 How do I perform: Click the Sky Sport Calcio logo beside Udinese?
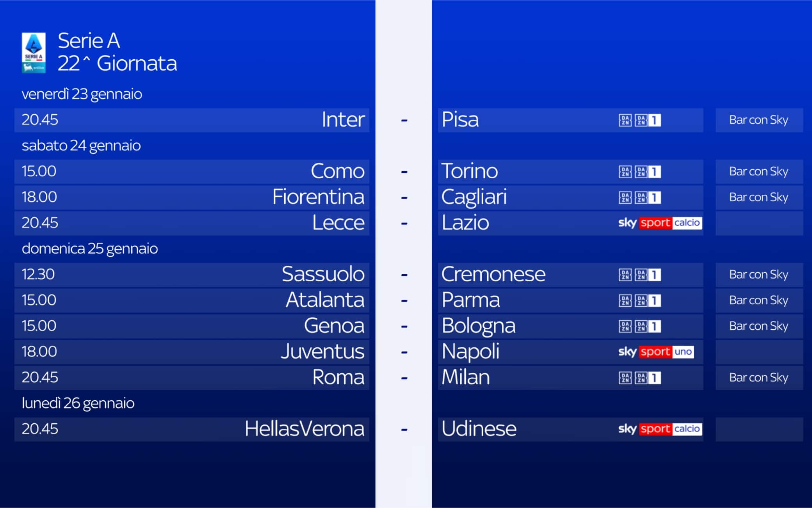tap(660, 429)
